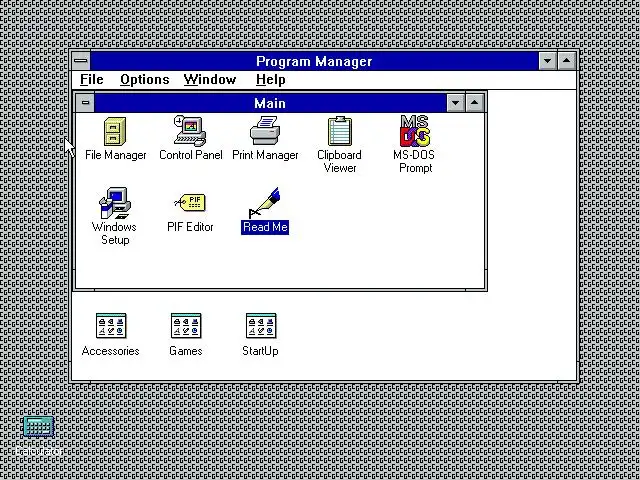The width and height of the screenshot is (640, 480).
Task: Select the Games group icon
Action: point(186,326)
